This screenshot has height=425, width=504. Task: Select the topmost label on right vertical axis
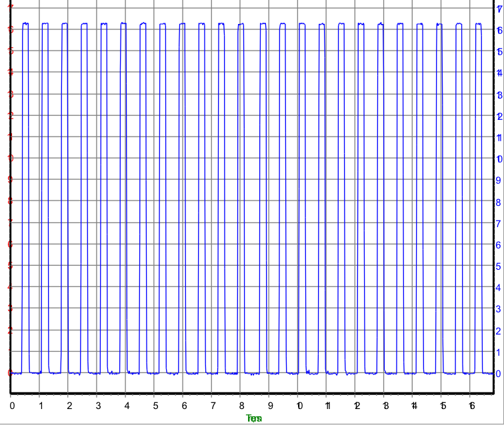[498, 9]
